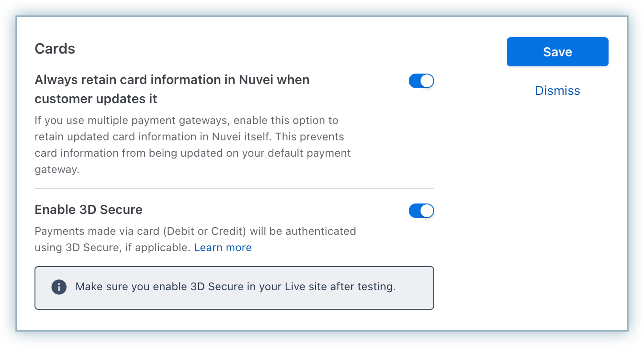
Task: Click the info icon in the notice
Action: [59, 287]
